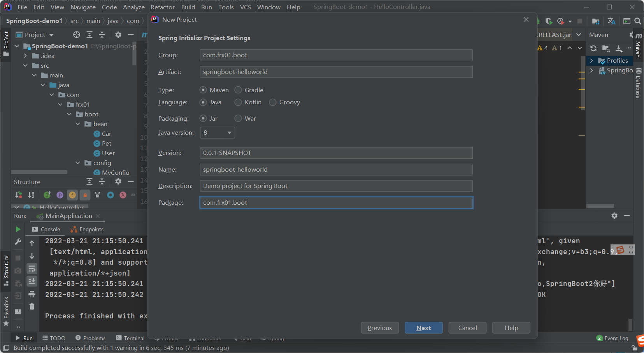
Task: Close the New Project dialog
Action: 526,19
